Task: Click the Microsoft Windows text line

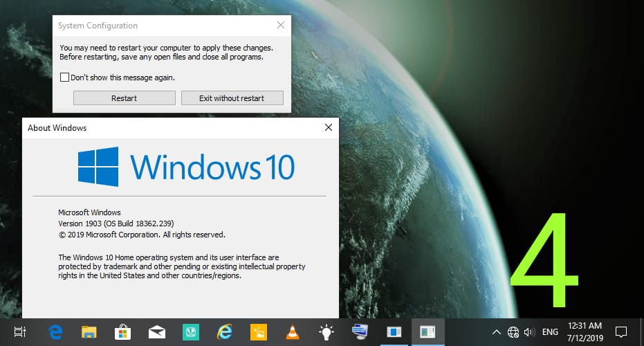Action: pyautogui.click(x=89, y=212)
